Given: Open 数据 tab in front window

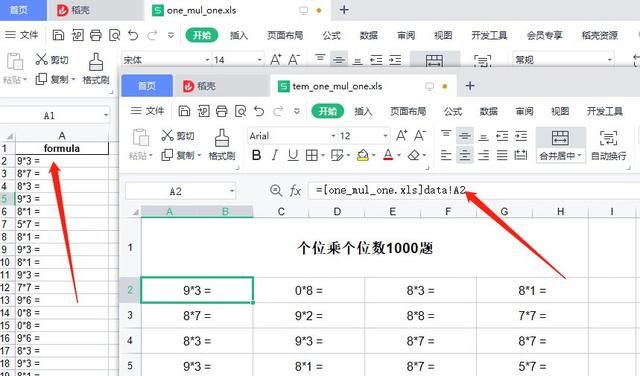Looking at the screenshot, I should (x=489, y=111).
